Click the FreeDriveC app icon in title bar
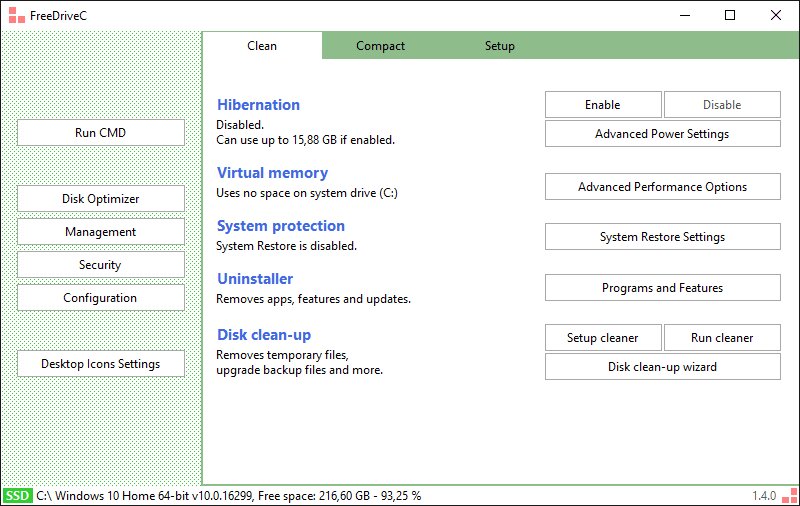Image resolution: width=800 pixels, height=506 pixels. (15, 15)
